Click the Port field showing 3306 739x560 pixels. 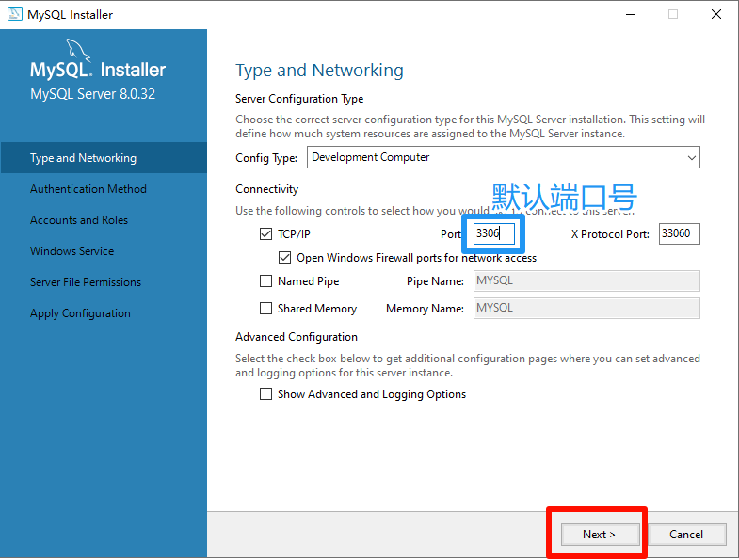click(x=494, y=233)
